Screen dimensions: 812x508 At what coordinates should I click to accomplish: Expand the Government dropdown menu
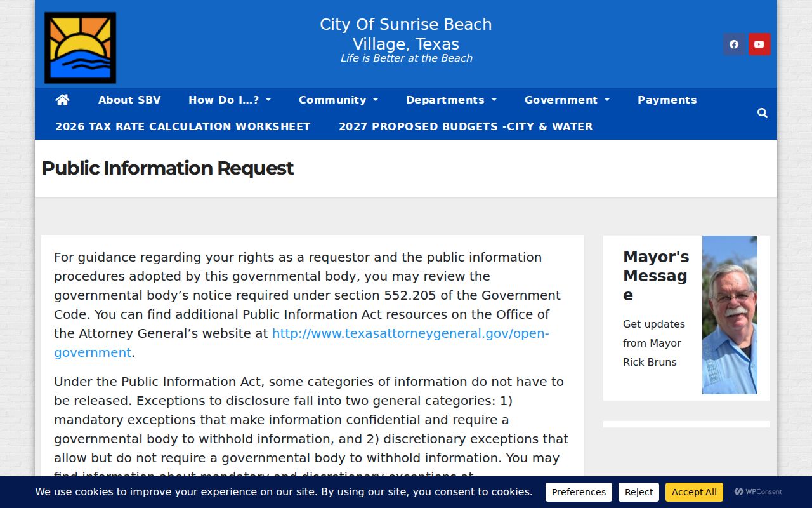point(567,100)
